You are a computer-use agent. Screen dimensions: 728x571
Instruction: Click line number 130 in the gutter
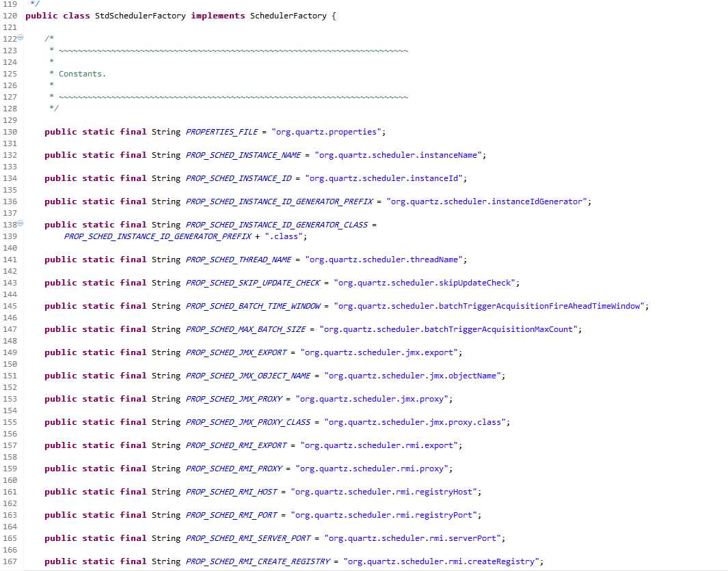10,132
